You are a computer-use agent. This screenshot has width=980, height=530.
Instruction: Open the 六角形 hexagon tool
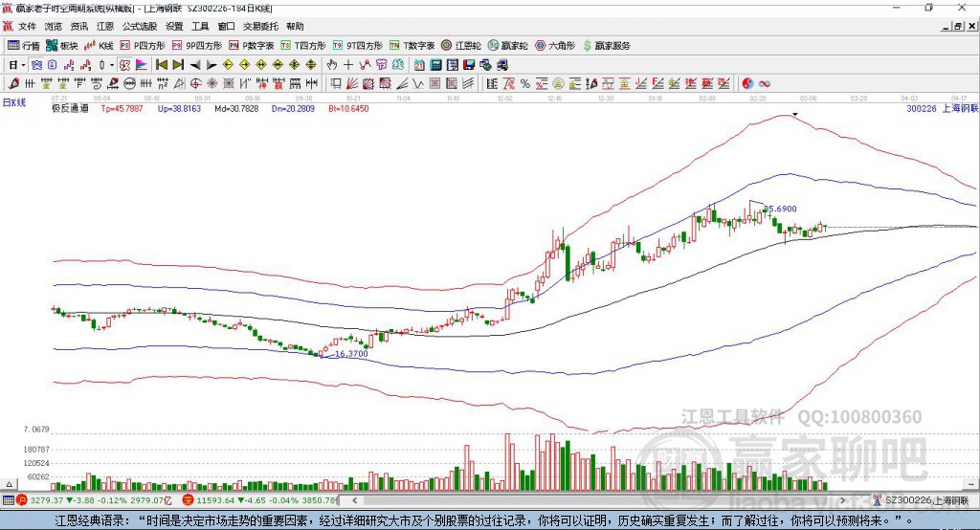(x=555, y=46)
